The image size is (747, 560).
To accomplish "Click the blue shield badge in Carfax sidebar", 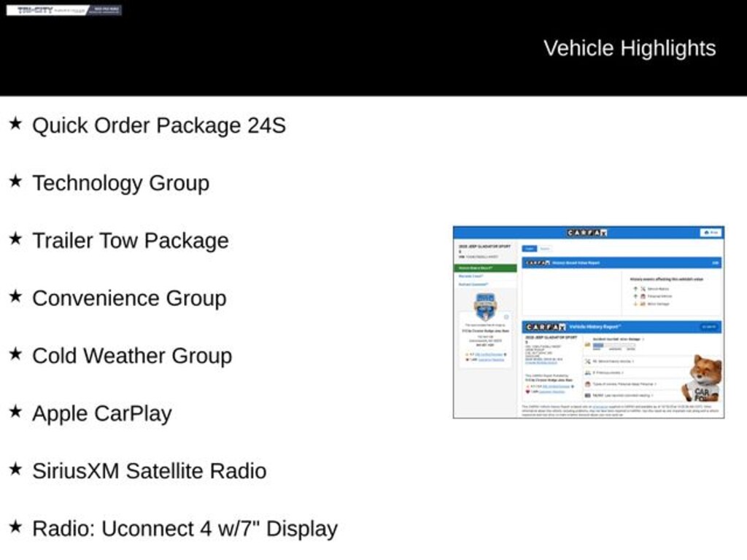I will click(485, 306).
